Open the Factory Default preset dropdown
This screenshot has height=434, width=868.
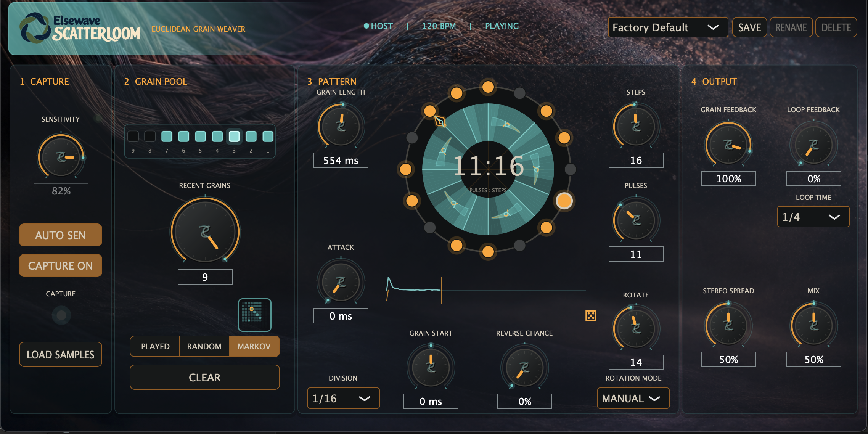(x=668, y=27)
